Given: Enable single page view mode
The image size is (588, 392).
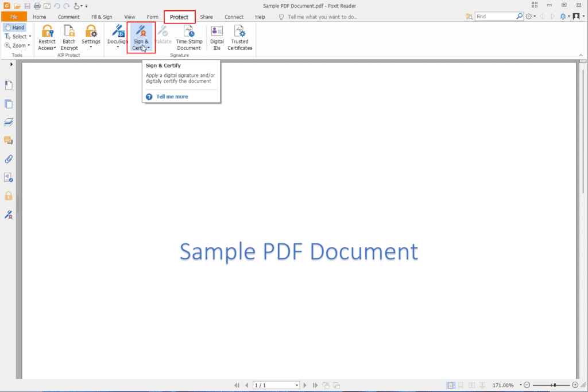Looking at the screenshot, I should (x=450, y=385).
